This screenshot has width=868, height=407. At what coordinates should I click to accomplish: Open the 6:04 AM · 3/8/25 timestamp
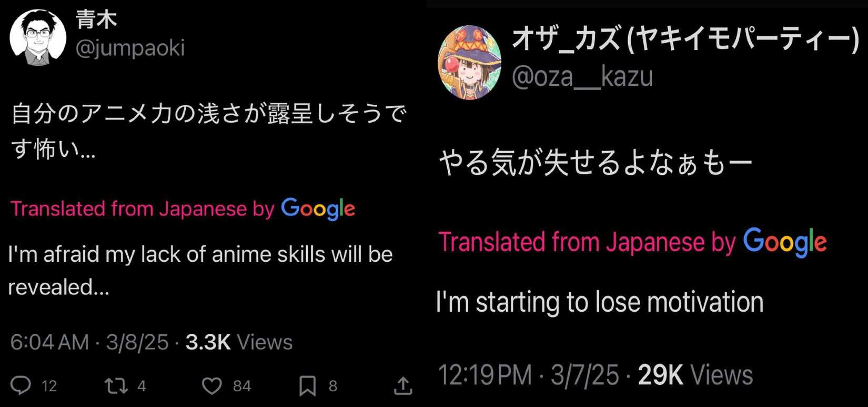pos(89,342)
